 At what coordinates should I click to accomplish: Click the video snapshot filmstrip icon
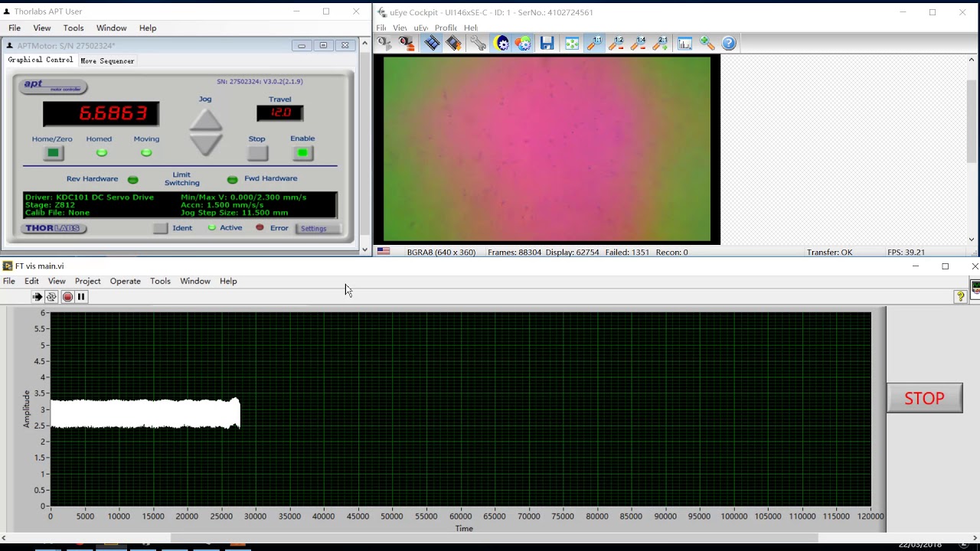pyautogui.click(x=454, y=44)
